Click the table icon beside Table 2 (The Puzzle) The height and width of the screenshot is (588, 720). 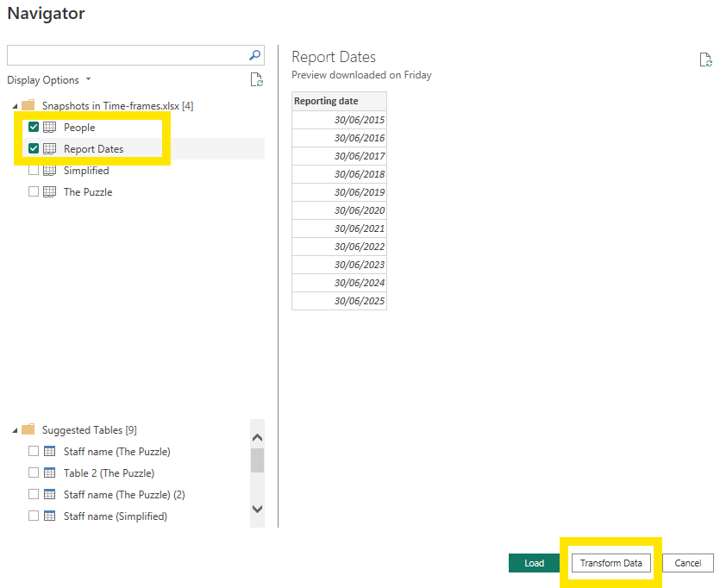point(49,473)
